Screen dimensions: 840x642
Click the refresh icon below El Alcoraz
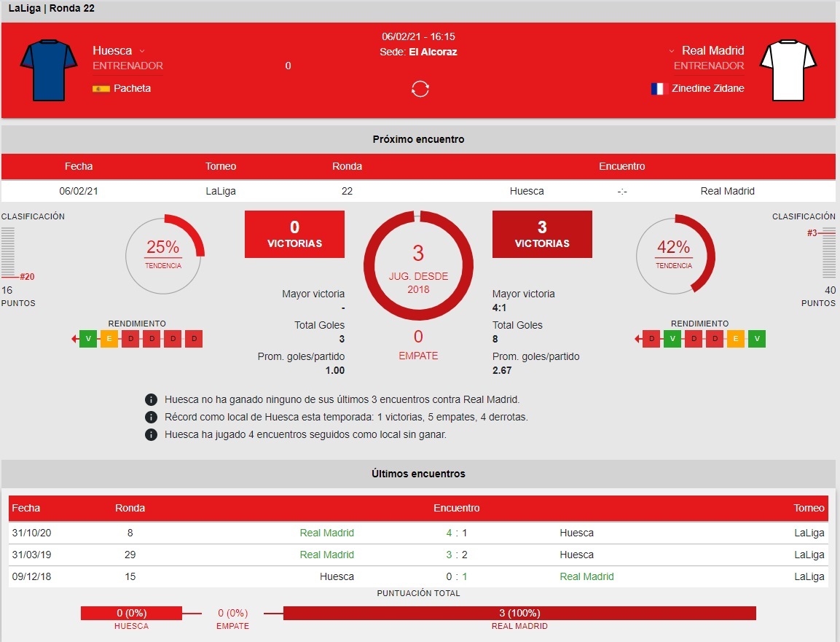coord(420,89)
